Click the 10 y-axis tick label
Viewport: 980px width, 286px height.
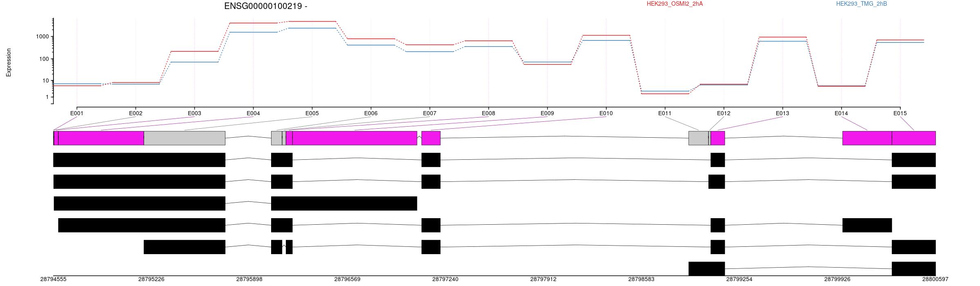pos(46,80)
